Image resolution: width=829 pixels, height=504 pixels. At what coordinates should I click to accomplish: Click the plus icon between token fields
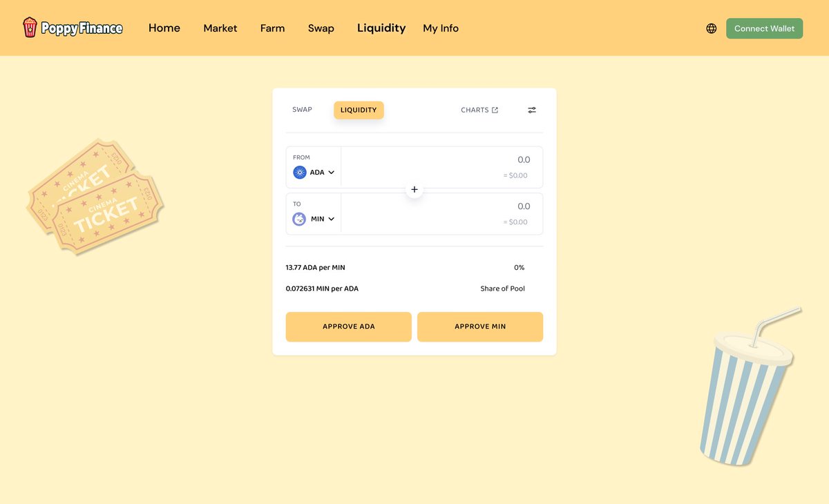click(x=414, y=188)
